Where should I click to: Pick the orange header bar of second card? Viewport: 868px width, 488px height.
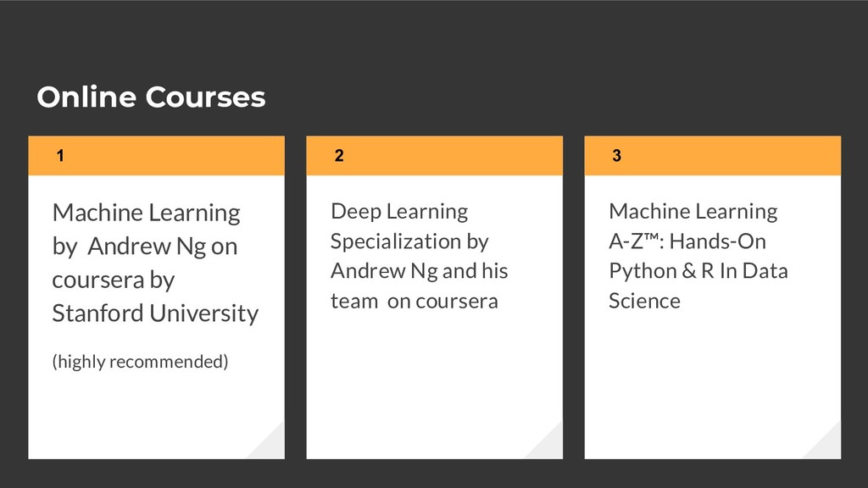pyautogui.click(x=435, y=156)
